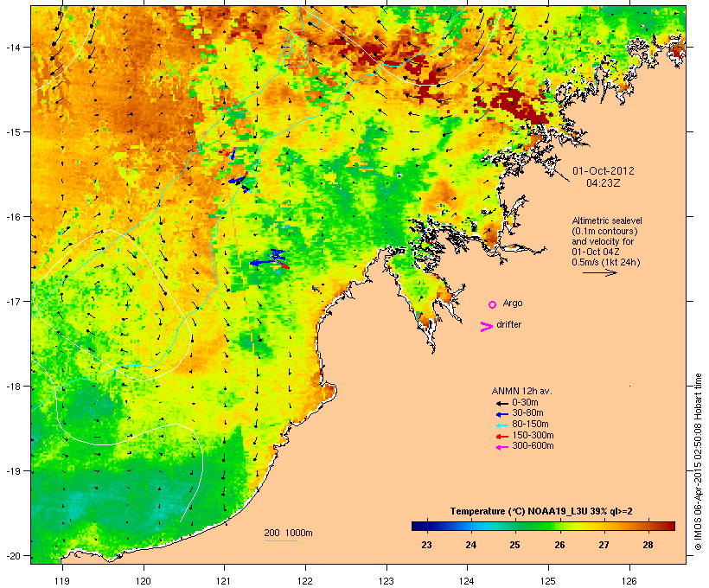Click the large blue mooring arrow cluster near 16.5S
The height and width of the screenshot is (588, 709).
click(x=268, y=259)
